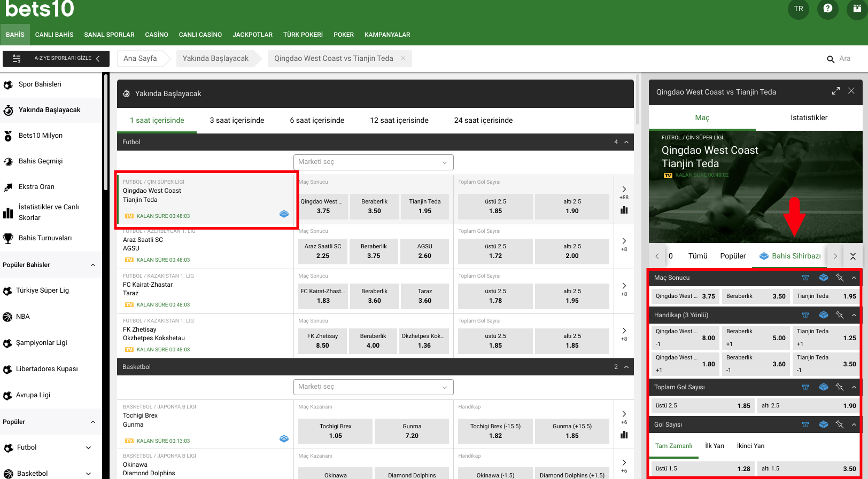Click the bets10 logo

point(40,9)
